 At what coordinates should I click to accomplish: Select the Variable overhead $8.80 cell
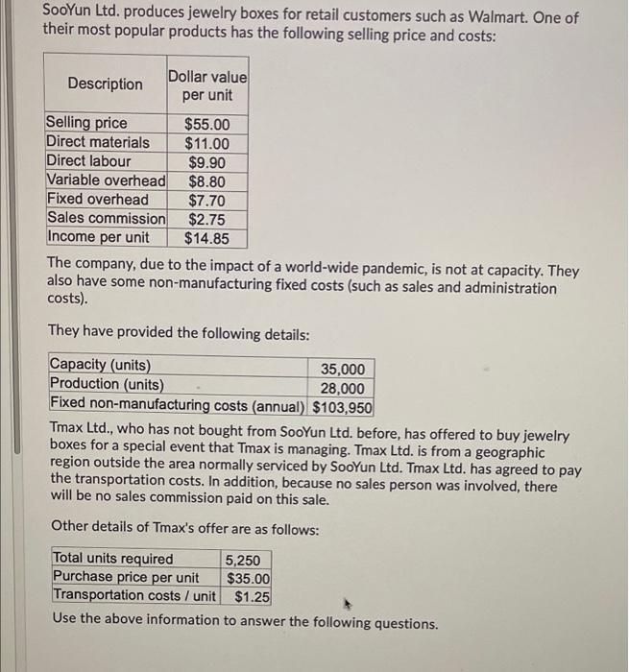(x=207, y=181)
